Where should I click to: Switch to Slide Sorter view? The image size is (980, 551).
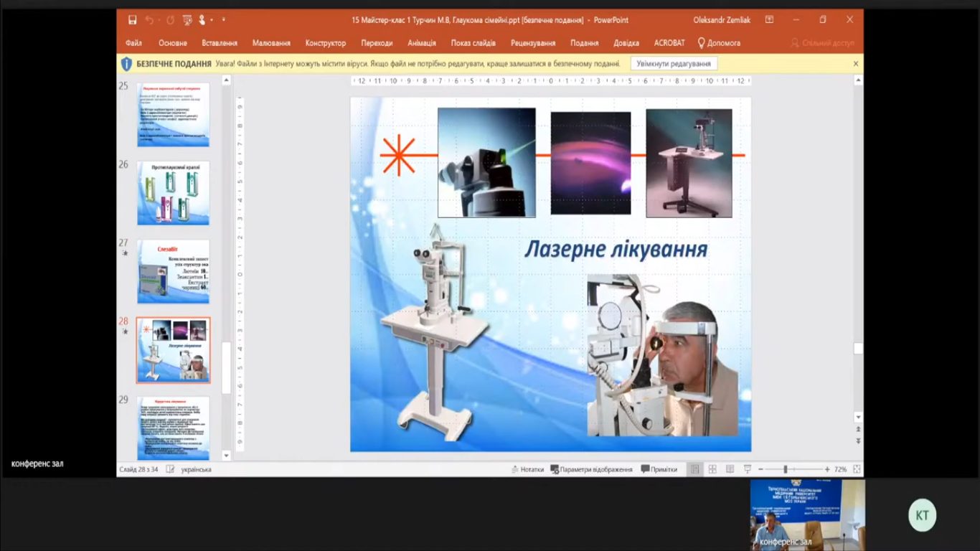click(x=712, y=469)
